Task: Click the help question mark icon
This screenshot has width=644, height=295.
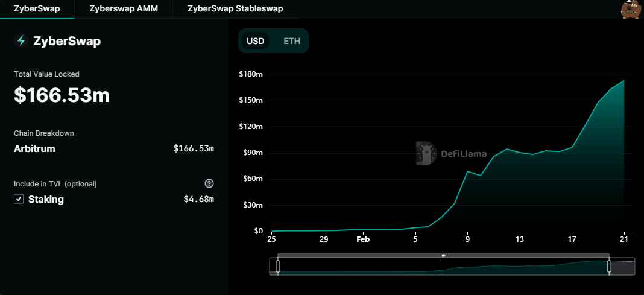Action: pos(209,183)
